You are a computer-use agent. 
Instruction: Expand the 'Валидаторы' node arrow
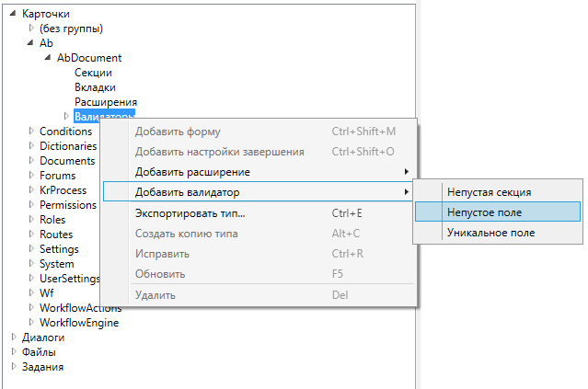click(66, 117)
